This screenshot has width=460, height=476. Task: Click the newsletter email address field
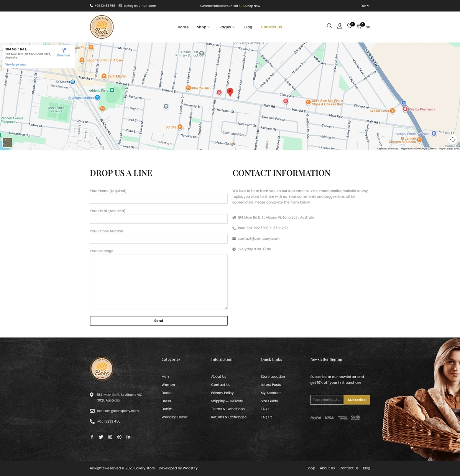[x=327, y=399]
